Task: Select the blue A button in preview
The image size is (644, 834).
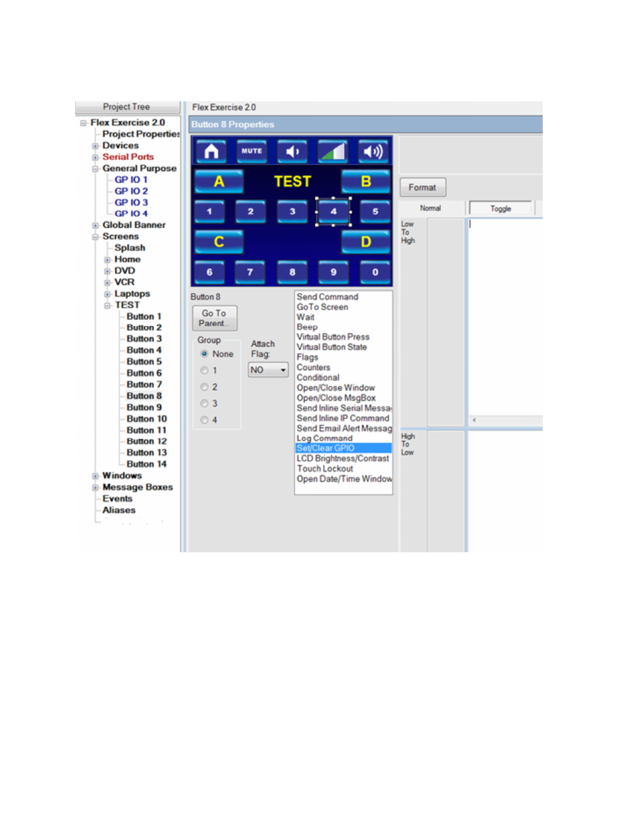Action: 219,182
